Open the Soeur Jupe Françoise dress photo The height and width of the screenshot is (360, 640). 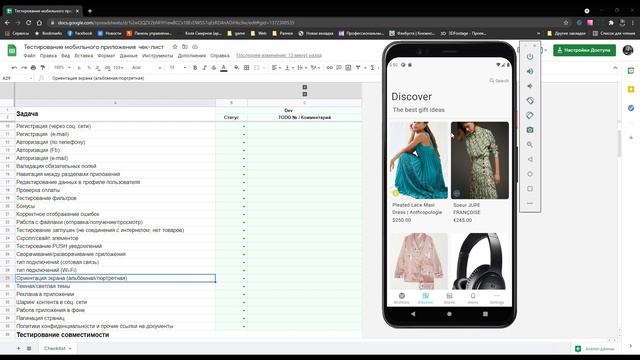(x=480, y=160)
